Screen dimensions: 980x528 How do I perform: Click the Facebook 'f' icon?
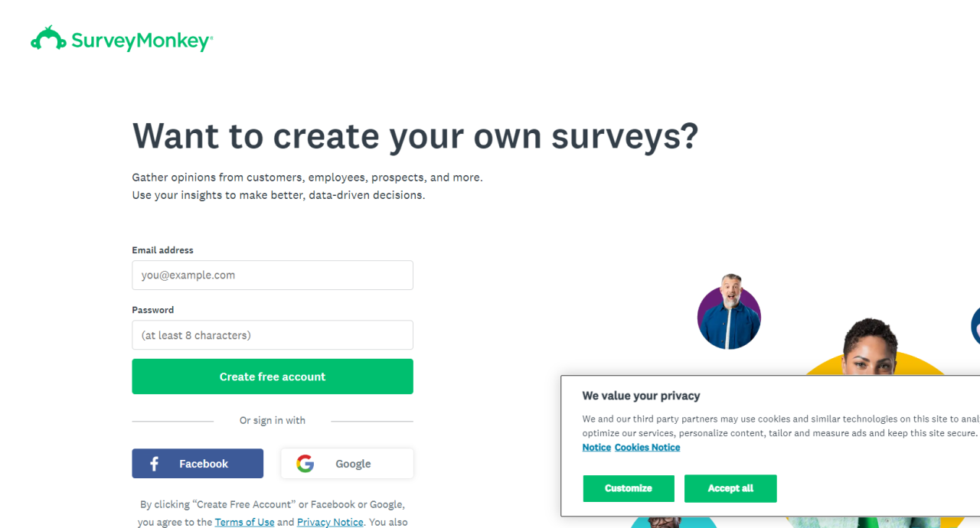click(x=154, y=464)
